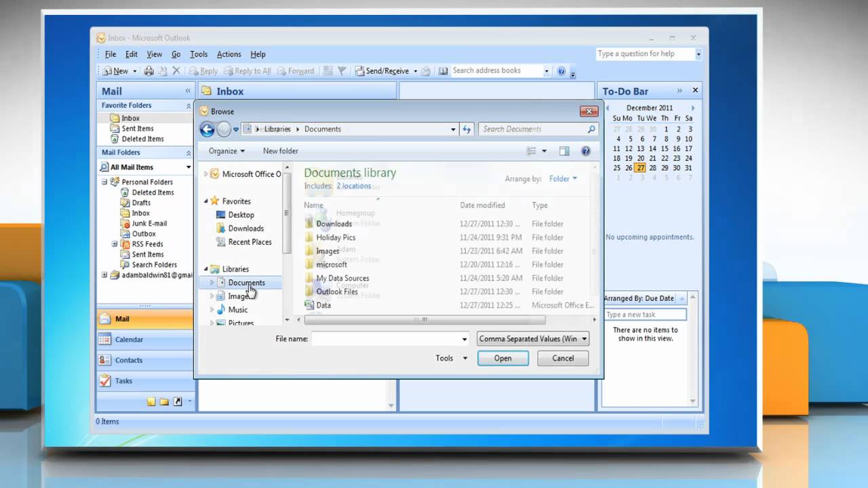This screenshot has height=488, width=868.
Task: Click New folder button
Action: pos(280,151)
